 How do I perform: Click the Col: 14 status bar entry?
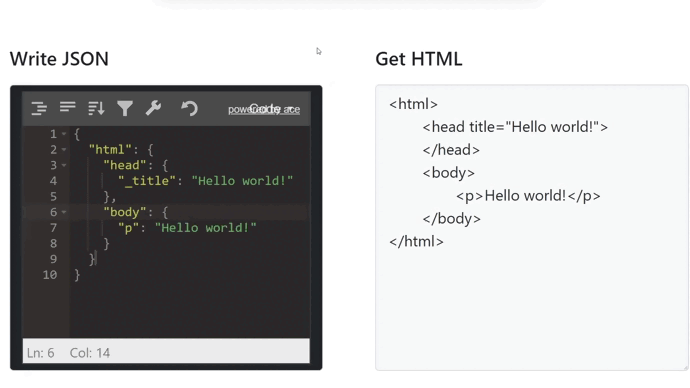coord(90,353)
